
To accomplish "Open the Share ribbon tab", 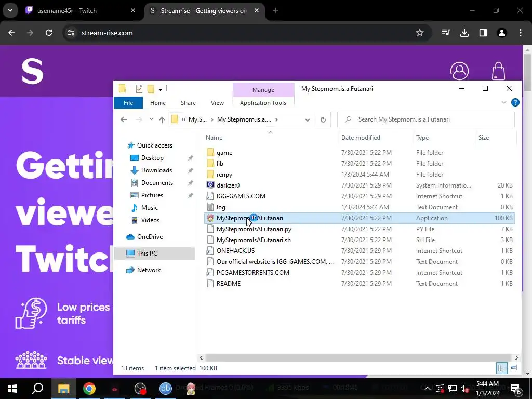I will coord(188,103).
